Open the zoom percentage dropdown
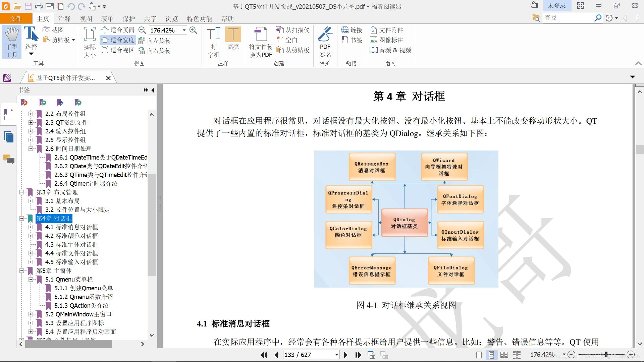This screenshot has width=644, height=362. tap(184, 30)
